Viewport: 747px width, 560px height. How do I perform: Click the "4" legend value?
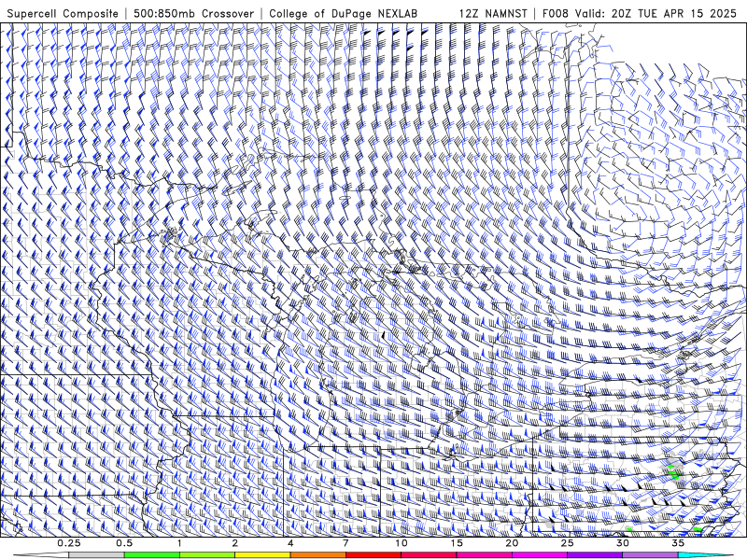pyautogui.click(x=290, y=543)
